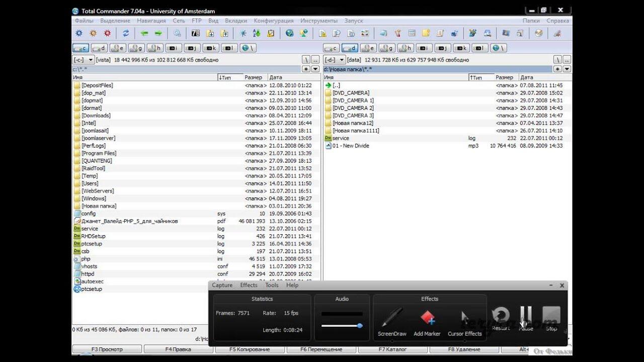This screenshot has width=644, height=362.
Task: Click the green forward arrow in toolbar
Action: (x=158, y=33)
